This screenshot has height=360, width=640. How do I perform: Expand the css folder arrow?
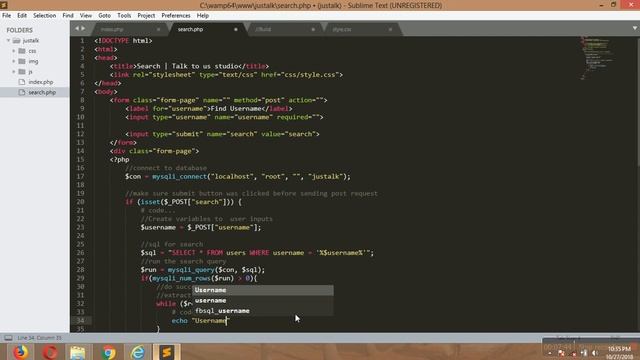[13, 51]
